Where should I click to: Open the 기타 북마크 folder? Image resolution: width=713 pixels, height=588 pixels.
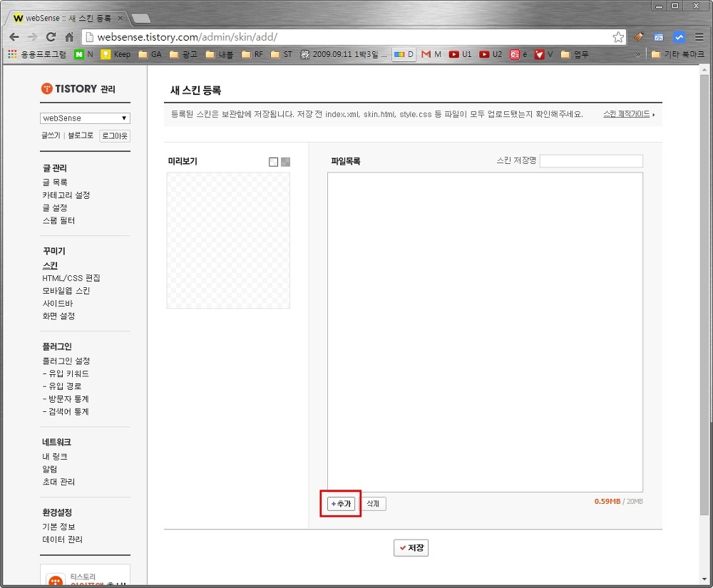point(677,55)
